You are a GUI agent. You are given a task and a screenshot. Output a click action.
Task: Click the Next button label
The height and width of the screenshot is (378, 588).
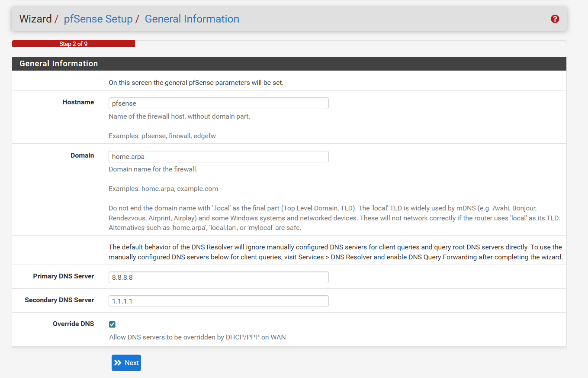[132, 363]
